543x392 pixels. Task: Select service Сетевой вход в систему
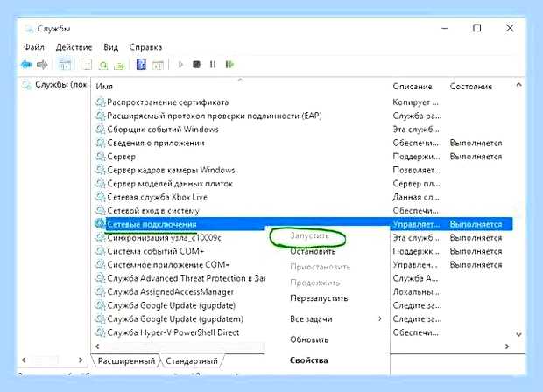tap(153, 211)
